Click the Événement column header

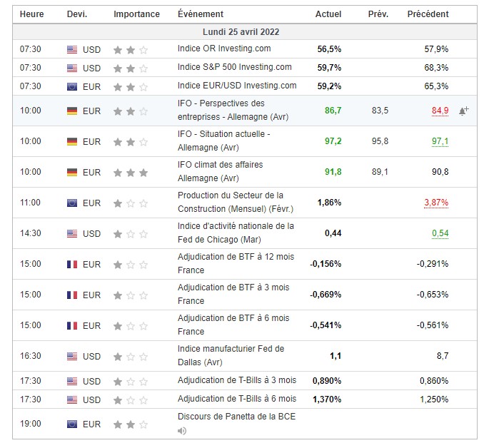point(201,14)
